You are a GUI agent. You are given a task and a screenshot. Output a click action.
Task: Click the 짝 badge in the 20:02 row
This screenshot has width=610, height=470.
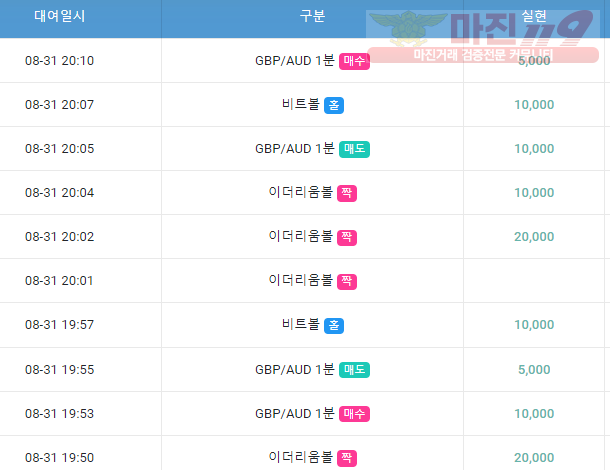[x=347, y=237]
